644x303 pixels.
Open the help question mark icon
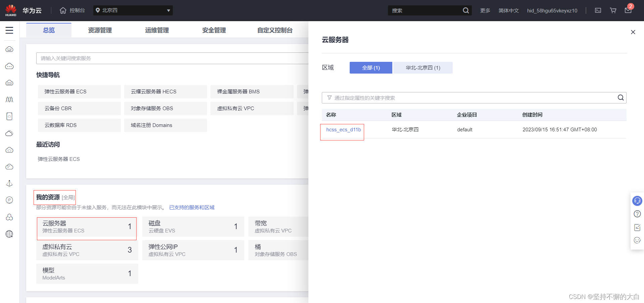click(637, 214)
